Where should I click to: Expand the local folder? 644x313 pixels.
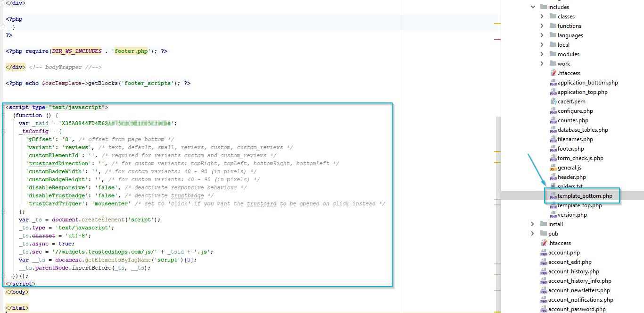click(542, 45)
